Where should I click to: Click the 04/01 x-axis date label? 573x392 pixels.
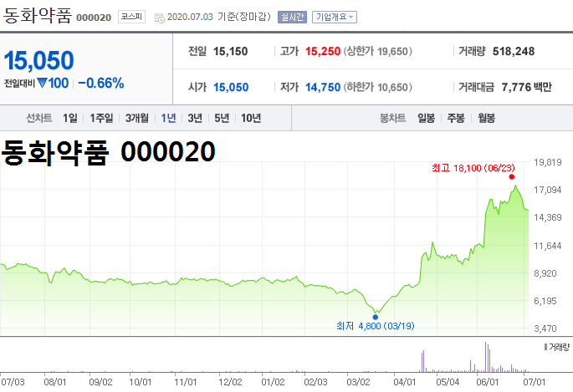click(405, 382)
